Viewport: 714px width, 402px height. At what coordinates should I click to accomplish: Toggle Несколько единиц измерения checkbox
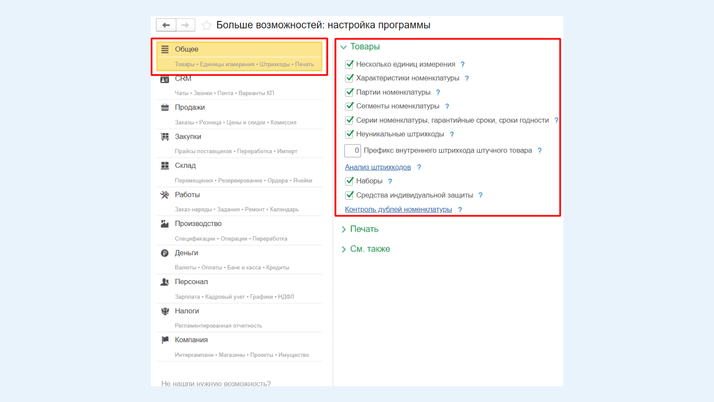point(349,64)
